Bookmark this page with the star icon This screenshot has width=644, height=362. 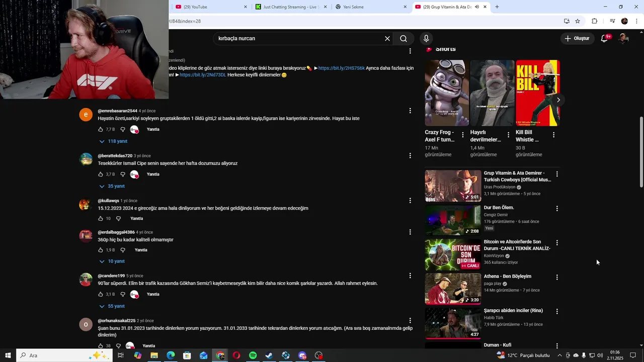[x=578, y=21]
